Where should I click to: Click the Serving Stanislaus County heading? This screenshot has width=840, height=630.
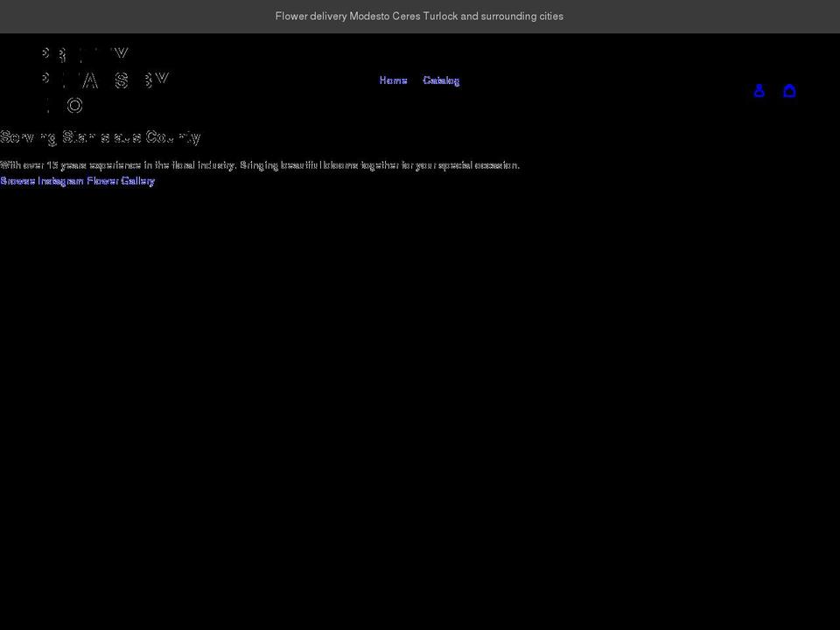point(101,137)
